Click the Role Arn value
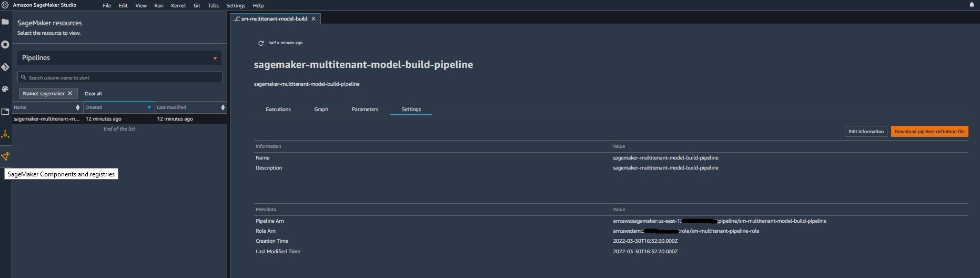Screen dimensions: 980x278 pos(686,231)
